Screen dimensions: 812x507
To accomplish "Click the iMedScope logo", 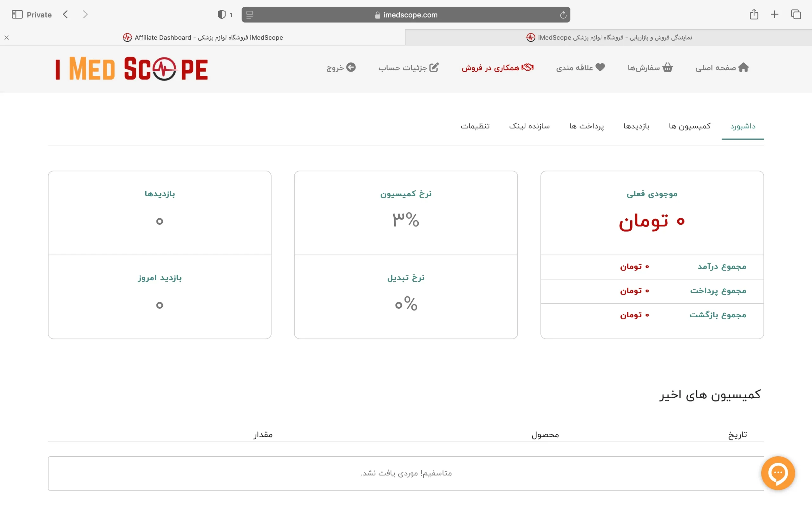I will click(x=132, y=68).
